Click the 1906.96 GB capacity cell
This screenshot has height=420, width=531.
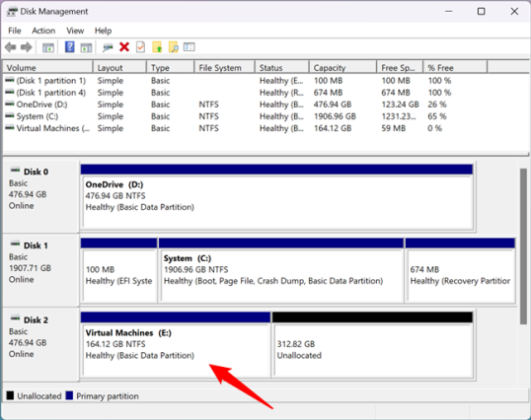335,116
